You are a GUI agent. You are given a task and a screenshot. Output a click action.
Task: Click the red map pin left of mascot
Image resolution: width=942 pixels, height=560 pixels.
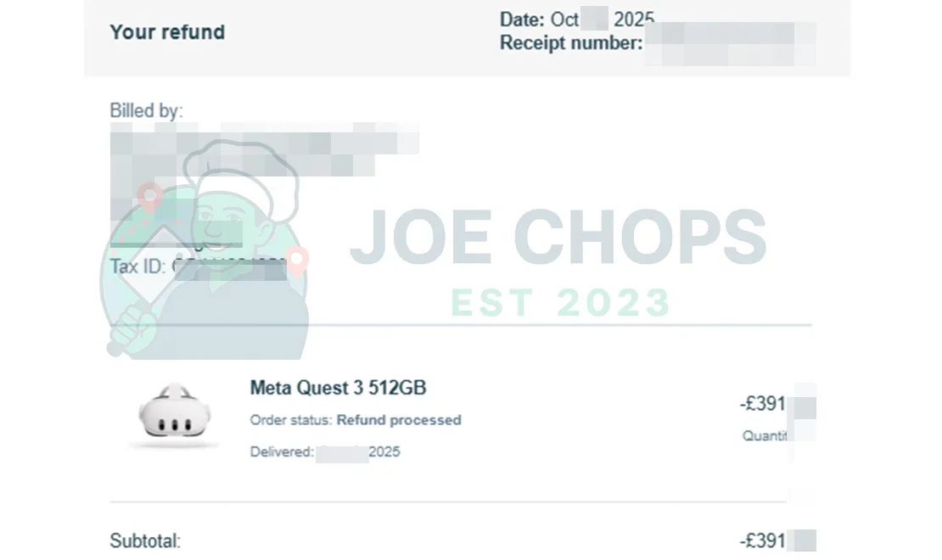150,200
